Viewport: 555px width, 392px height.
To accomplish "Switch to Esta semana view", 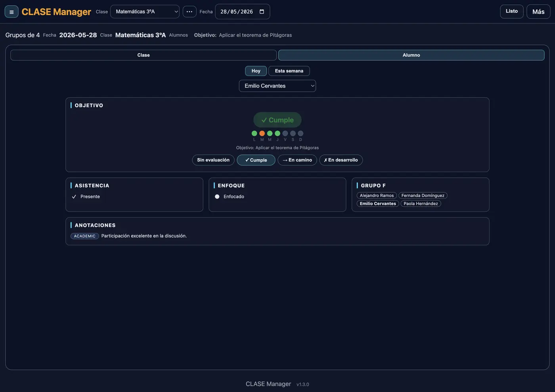I will (x=289, y=71).
